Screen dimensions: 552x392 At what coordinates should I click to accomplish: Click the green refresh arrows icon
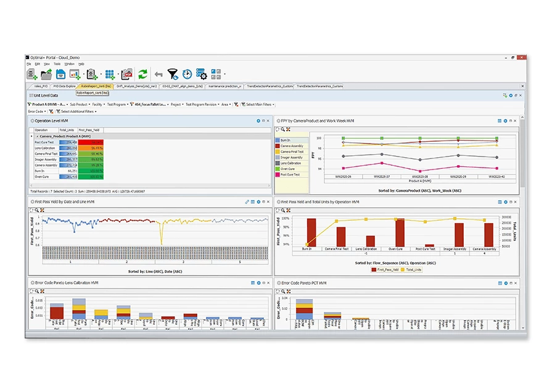point(142,74)
